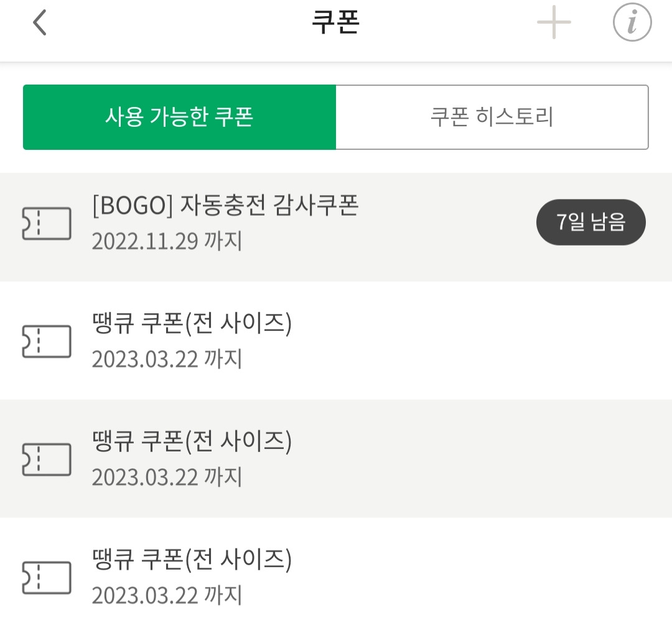672x628 pixels.
Task: Tap the ticket icon beside the BOGO coupon
Action: click(x=47, y=223)
